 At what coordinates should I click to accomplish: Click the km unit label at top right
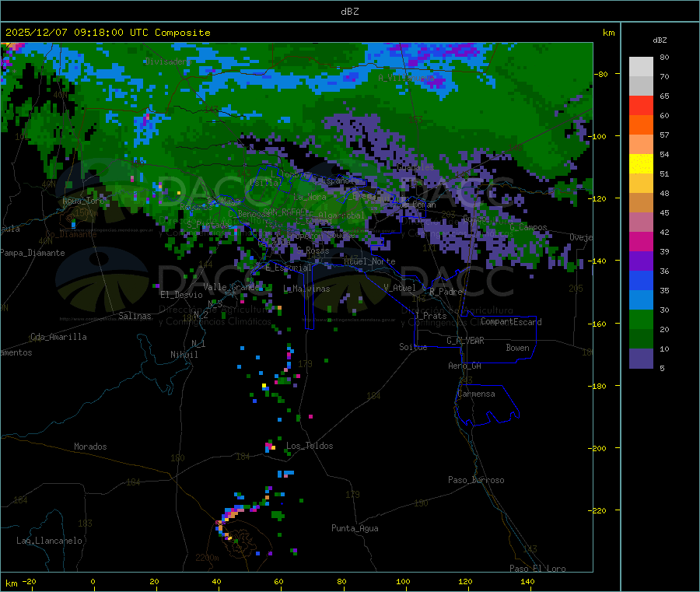[608, 33]
